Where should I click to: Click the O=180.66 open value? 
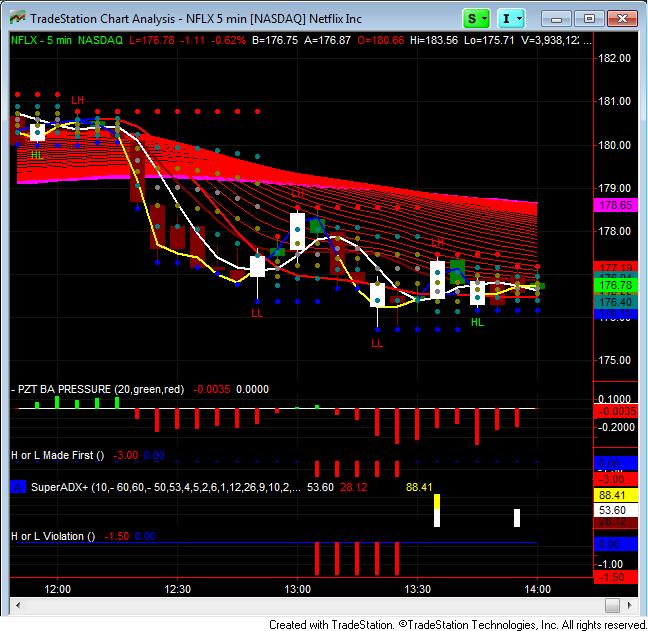pyautogui.click(x=381, y=40)
